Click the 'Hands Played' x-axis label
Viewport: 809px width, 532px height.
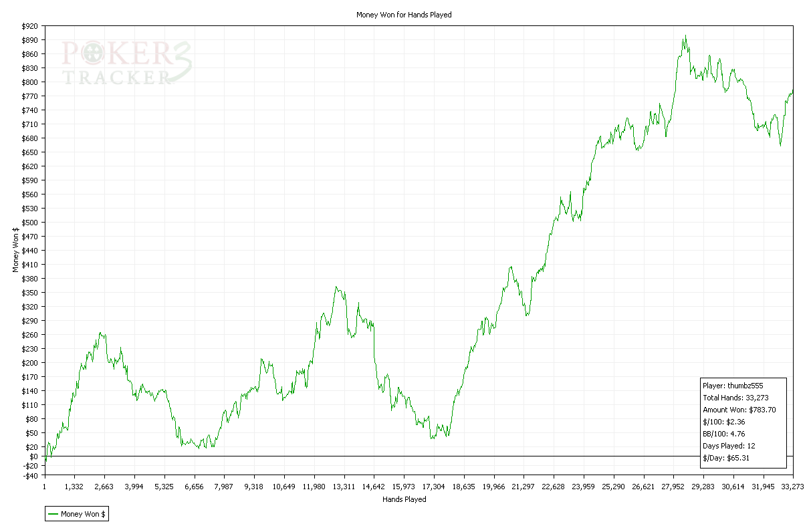(x=404, y=499)
